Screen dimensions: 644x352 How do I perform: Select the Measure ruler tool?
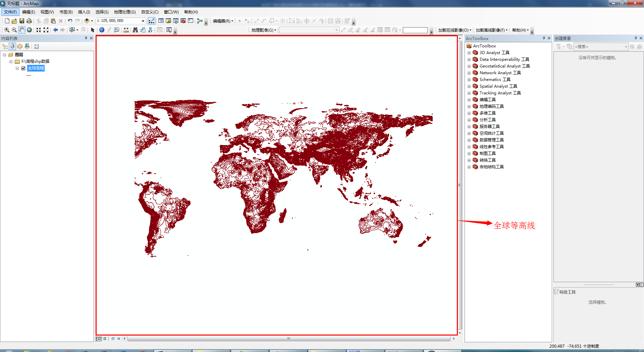126,30
